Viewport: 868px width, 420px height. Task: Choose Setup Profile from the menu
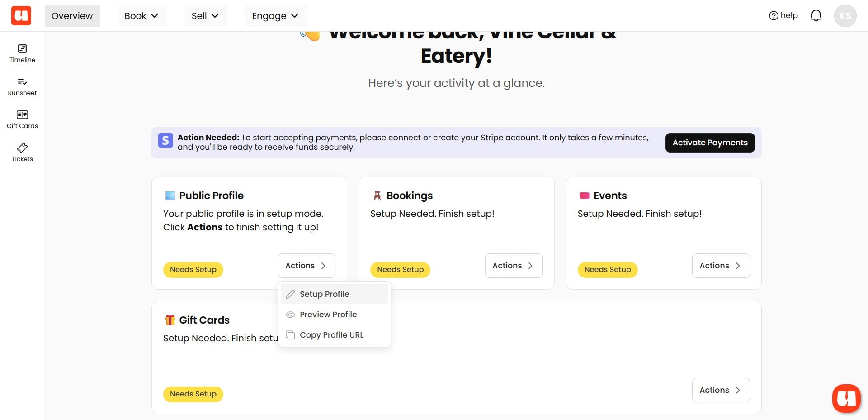click(335, 294)
